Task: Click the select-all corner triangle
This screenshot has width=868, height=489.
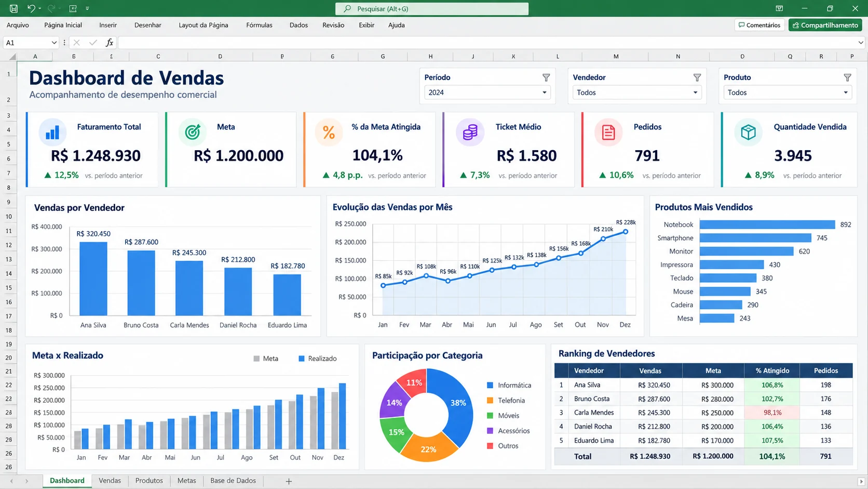Action: tap(12, 56)
